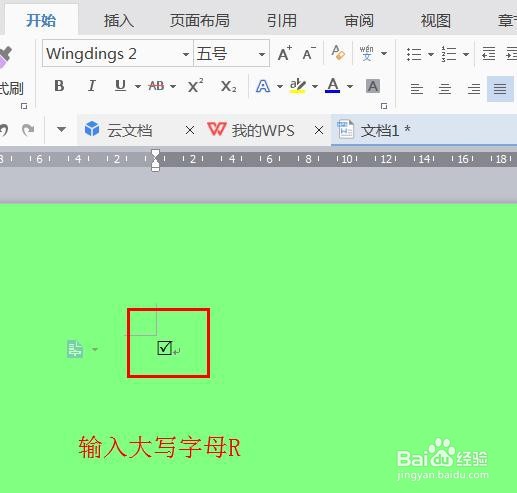Image resolution: width=517 pixels, height=493 pixels.
Task: Open font dialog launcher
Action: 384,106
